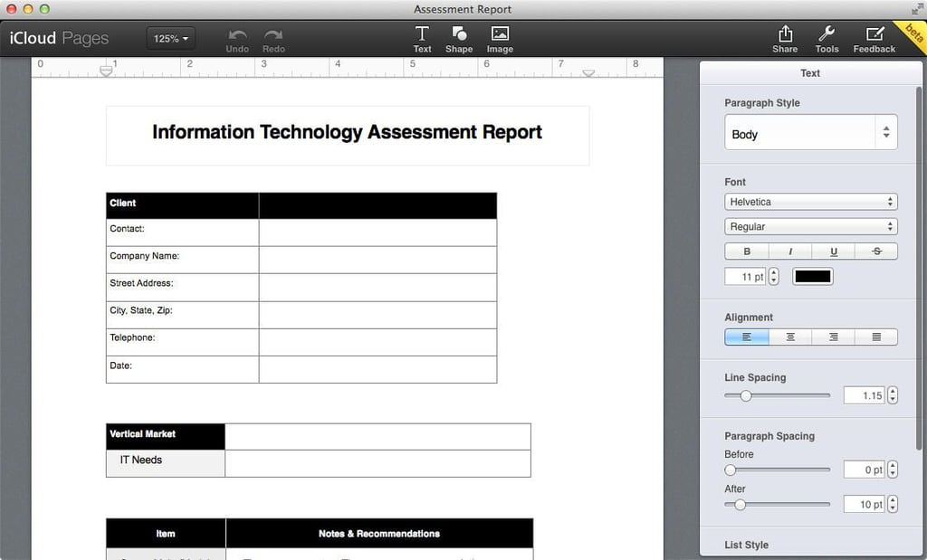Toggle strikethrough text formatting
The width and height of the screenshot is (927, 560).
click(x=876, y=252)
